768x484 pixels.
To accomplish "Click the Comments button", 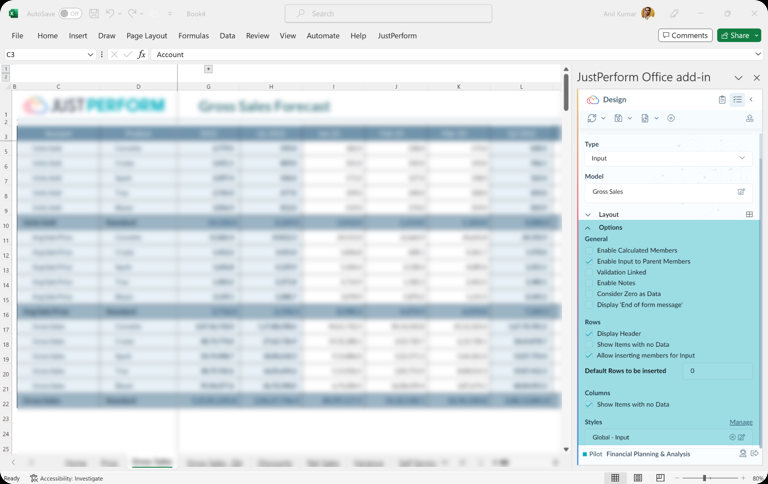I will click(x=685, y=35).
